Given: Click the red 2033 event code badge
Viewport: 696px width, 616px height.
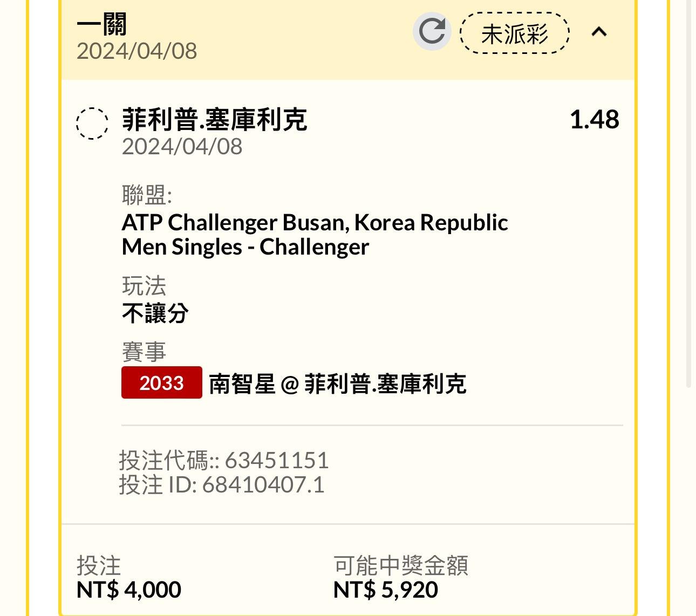Looking at the screenshot, I should (162, 383).
